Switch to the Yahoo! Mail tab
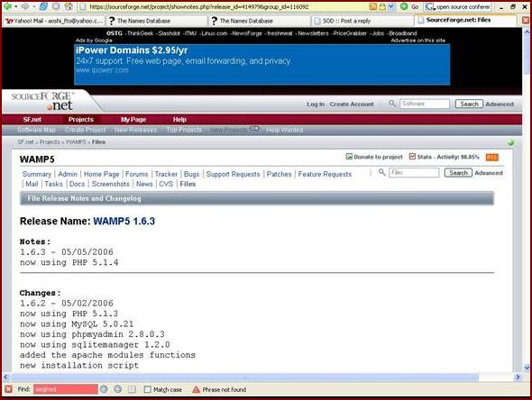The image size is (532, 400). tap(54, 21)
